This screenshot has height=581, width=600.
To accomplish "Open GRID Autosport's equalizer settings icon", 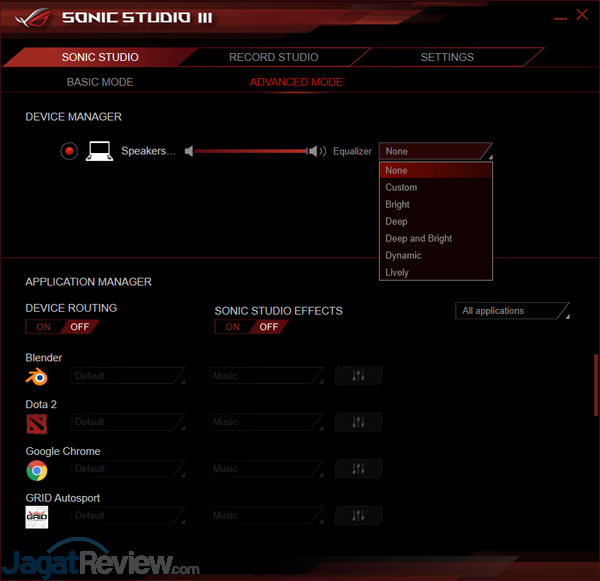I will 358,515.
